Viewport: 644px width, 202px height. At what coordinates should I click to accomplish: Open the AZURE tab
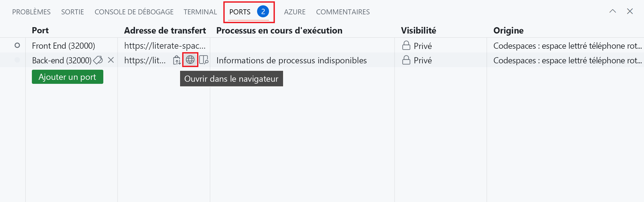295,11
